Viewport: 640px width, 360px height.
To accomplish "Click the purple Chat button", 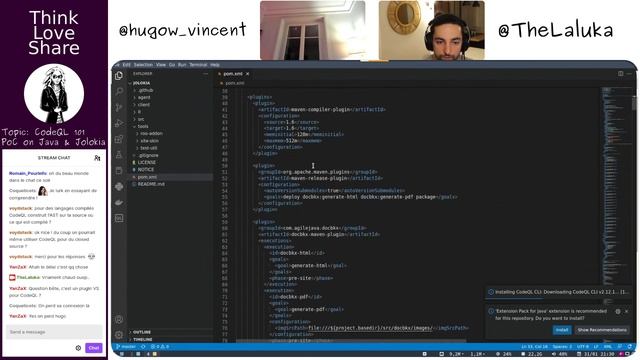I will coord(94,348).
